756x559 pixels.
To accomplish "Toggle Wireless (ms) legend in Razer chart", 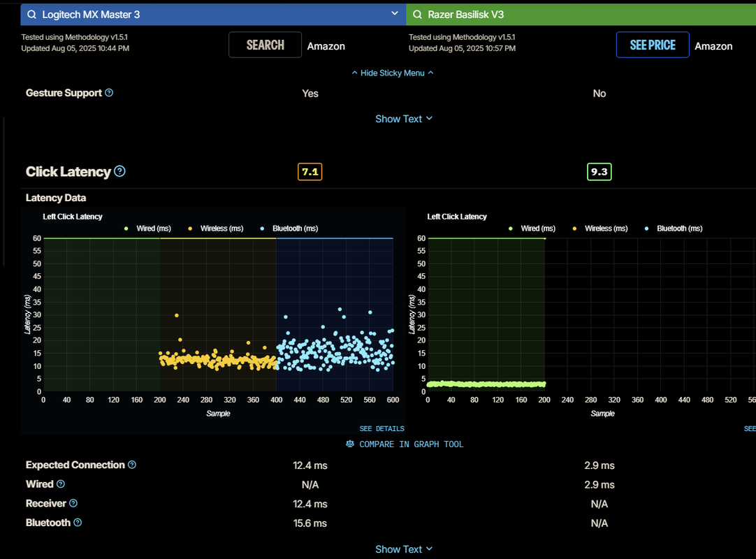I will [x=599, y=228].
